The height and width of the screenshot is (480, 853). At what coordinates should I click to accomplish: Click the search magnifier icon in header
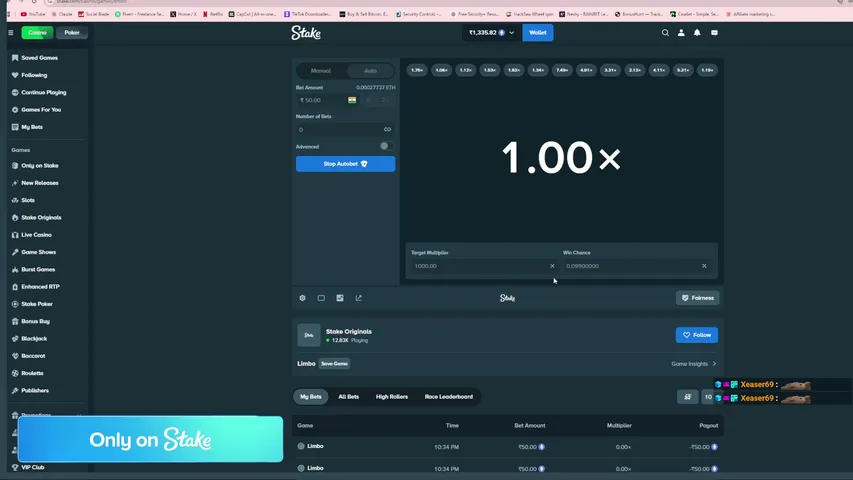coord(665,33)
